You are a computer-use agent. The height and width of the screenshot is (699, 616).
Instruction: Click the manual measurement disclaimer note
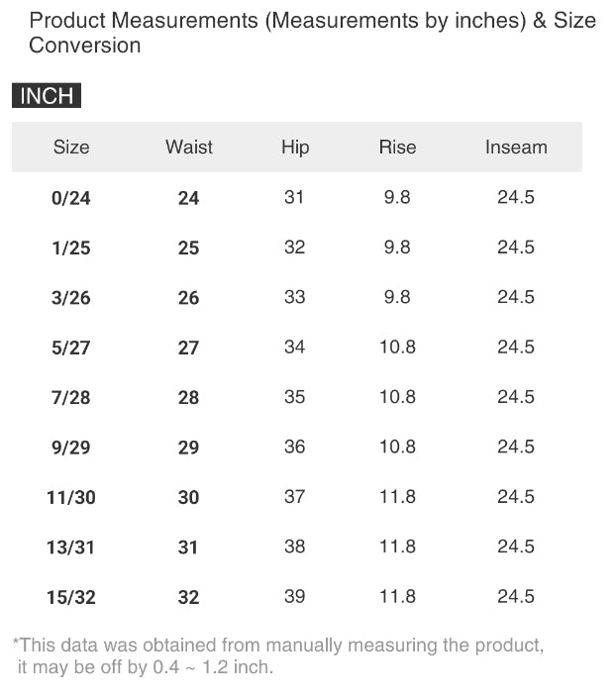[x=278, y=656]
